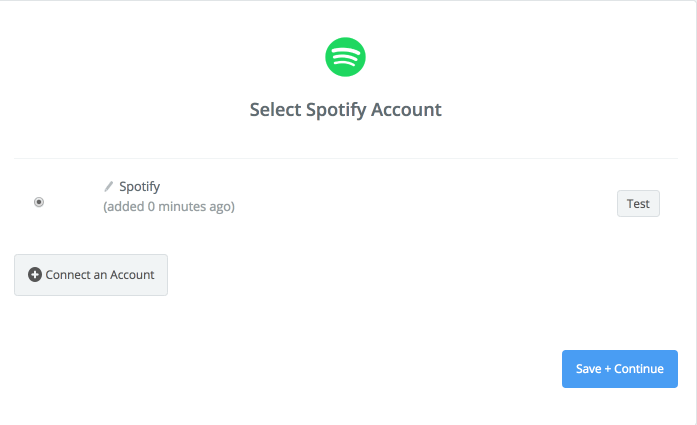Click the Select Spotify Account heading
The width and height of the screenshot is (697, 425).
pyautogui.click(x=345, y=110)
